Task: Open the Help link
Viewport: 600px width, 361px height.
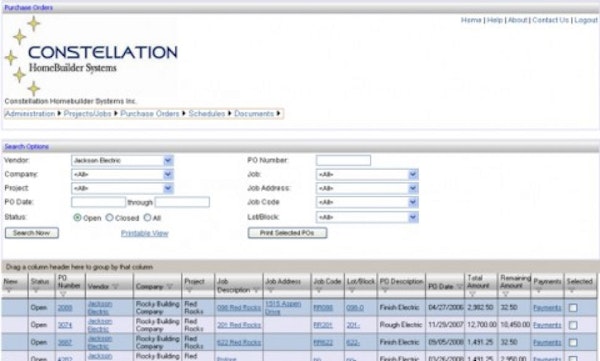Action: [x=495, y=20]
